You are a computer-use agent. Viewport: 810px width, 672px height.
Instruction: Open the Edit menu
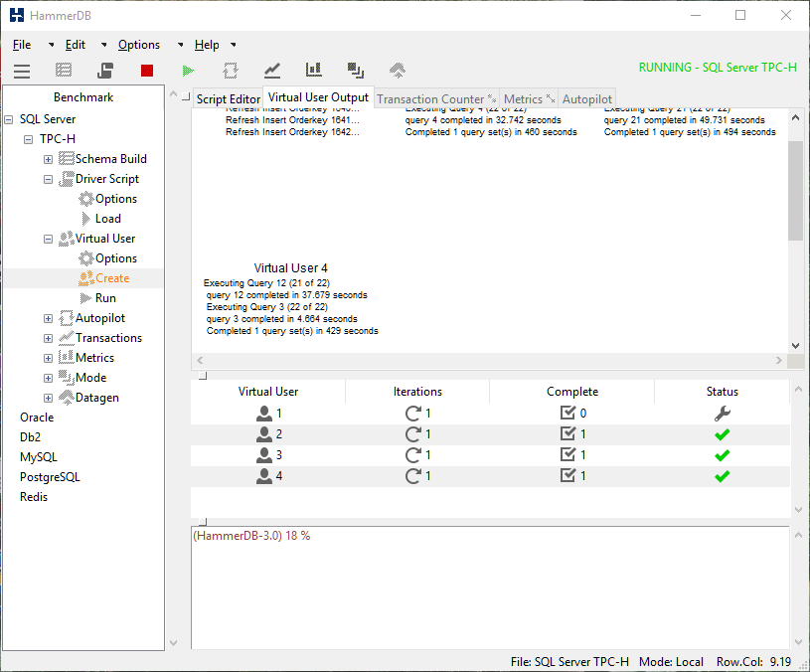(75, 45)
